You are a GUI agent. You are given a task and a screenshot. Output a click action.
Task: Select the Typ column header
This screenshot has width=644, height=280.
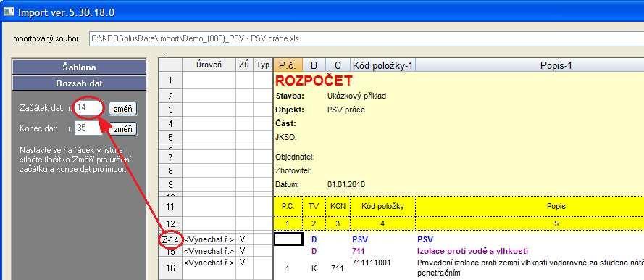pos(263,65)
